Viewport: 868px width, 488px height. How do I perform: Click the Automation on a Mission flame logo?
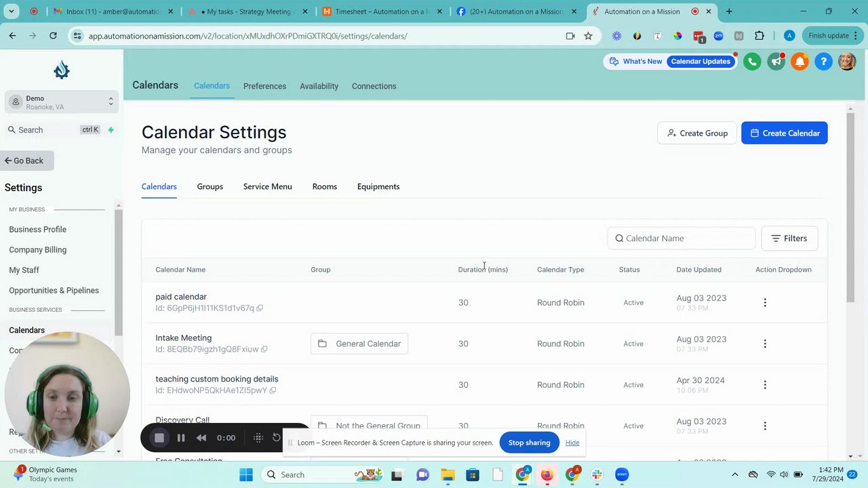pyautogui.click(x=62, y=70)
